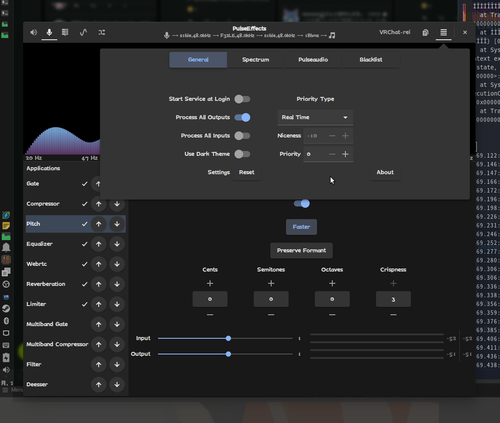Click the Priority number field
Viewport: 500px width, 423px height.
[x=314, y=154]
